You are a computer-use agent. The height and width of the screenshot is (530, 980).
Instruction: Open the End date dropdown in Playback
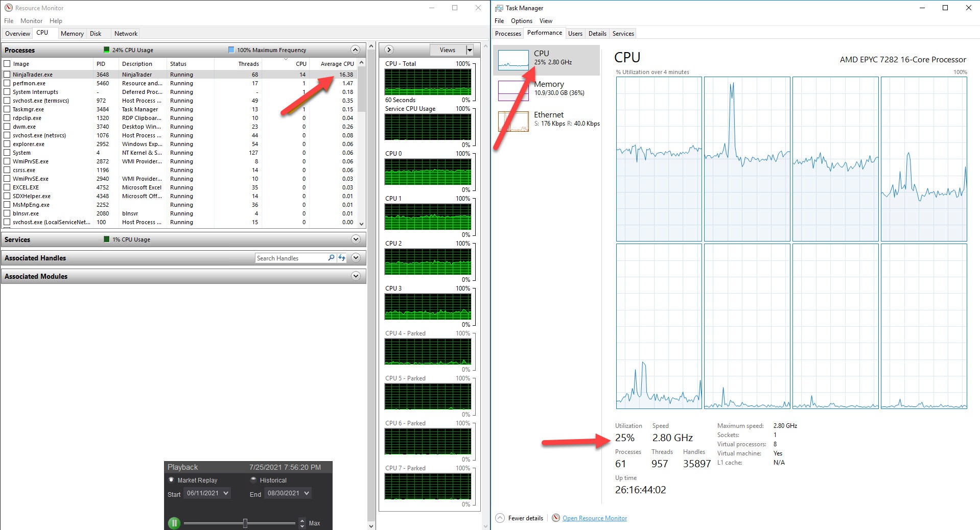click(x=307, y=493)
